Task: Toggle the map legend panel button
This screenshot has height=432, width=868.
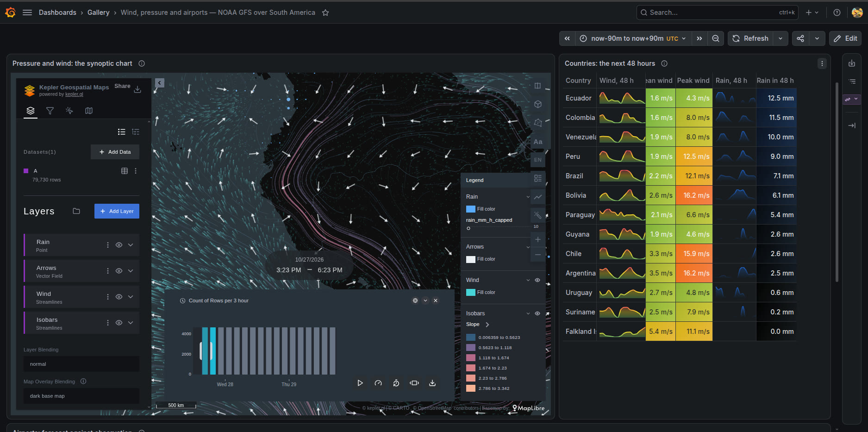Action: pyautogui.click(x=537, y=178)
